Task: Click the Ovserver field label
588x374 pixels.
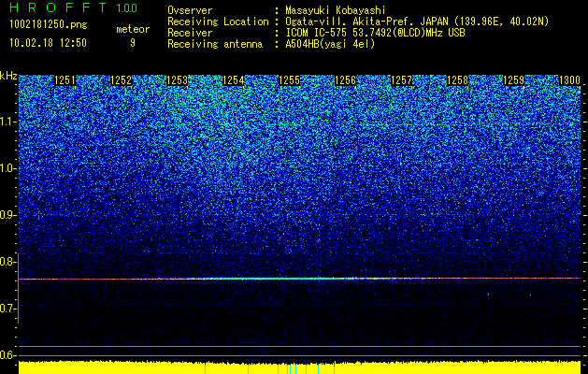Action: [x=190, y=10]
